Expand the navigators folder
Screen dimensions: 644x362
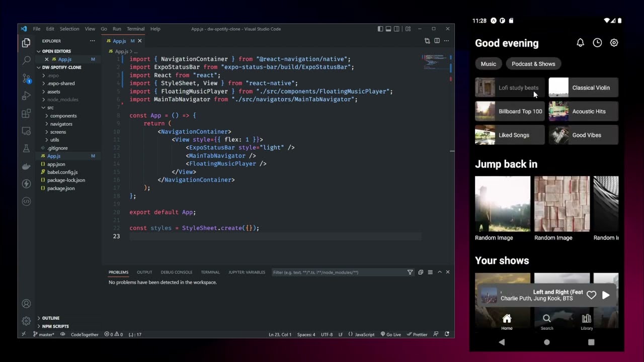pyautogui.click(x=61, y=124)
